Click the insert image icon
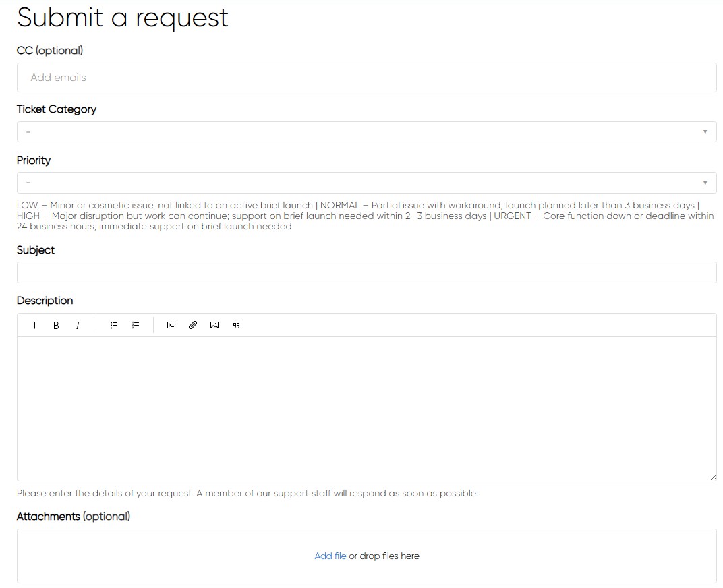This screenshot has height=588, width=723. [x=214, y=325]
